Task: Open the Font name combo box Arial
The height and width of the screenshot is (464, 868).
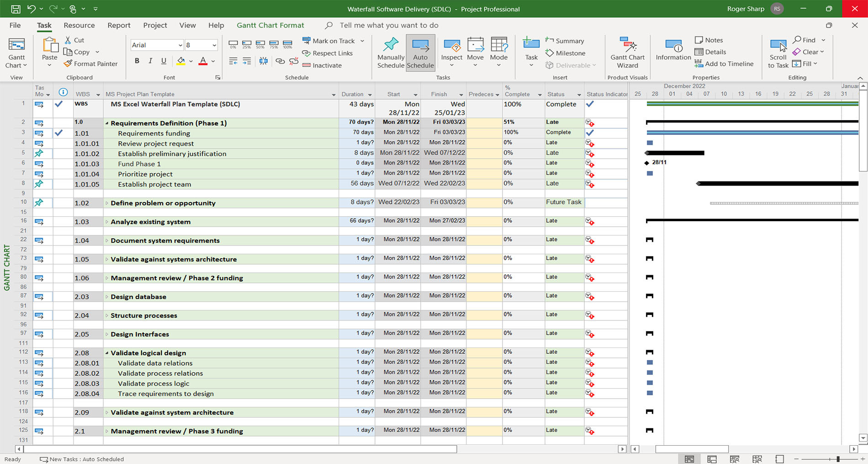Action: click(157, 45)
